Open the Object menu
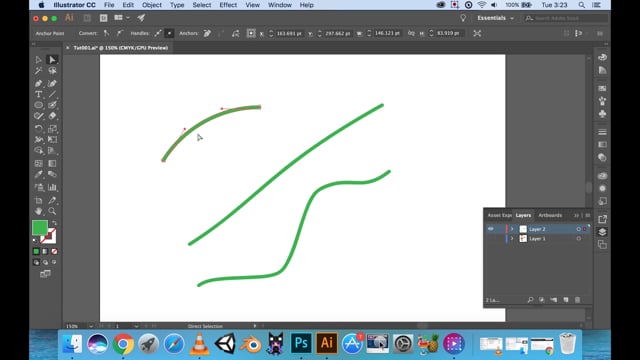The image size is (640, 360). click(152, 5)
